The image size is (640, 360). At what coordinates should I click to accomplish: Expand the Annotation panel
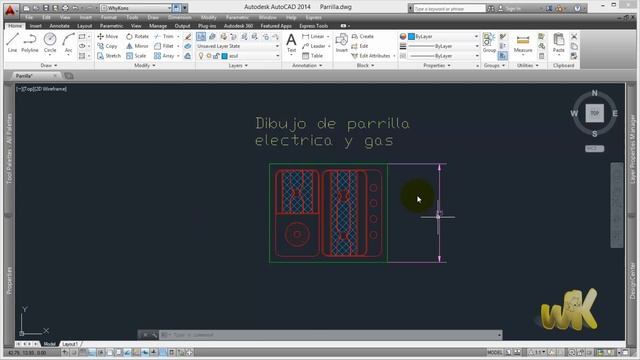point(307,65)
